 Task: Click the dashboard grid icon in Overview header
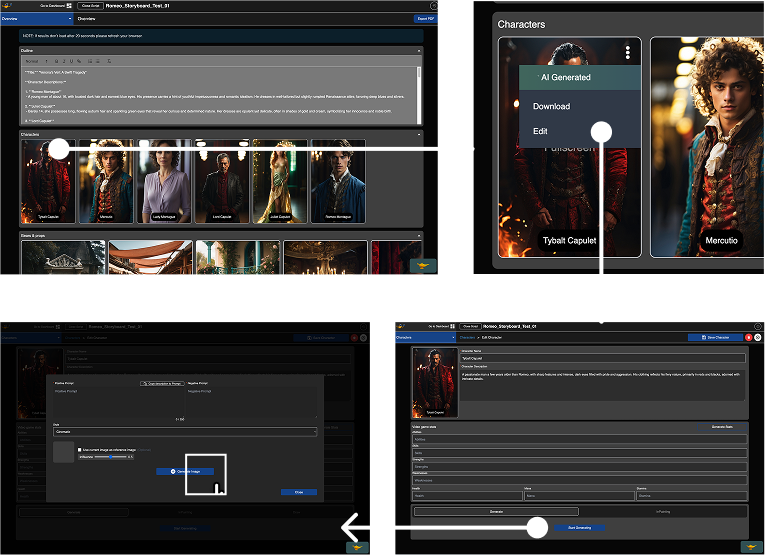point(68,5)
